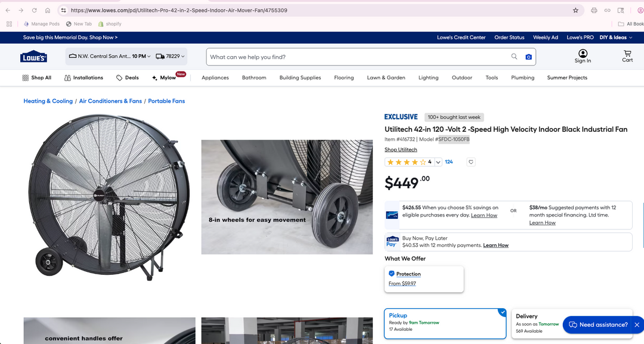This screenshot has width=644, height=344.
Task: Go to Bathroom department
Action: 254,78
